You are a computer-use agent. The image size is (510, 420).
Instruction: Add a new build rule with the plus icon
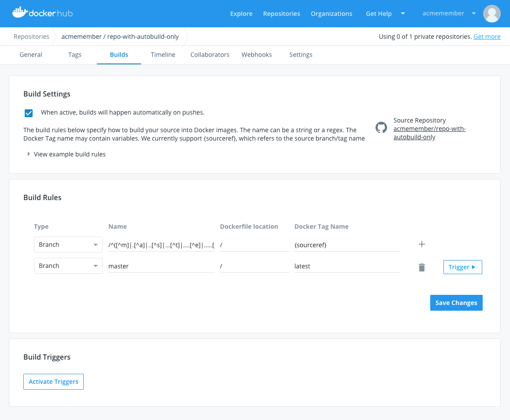[421, 244]
